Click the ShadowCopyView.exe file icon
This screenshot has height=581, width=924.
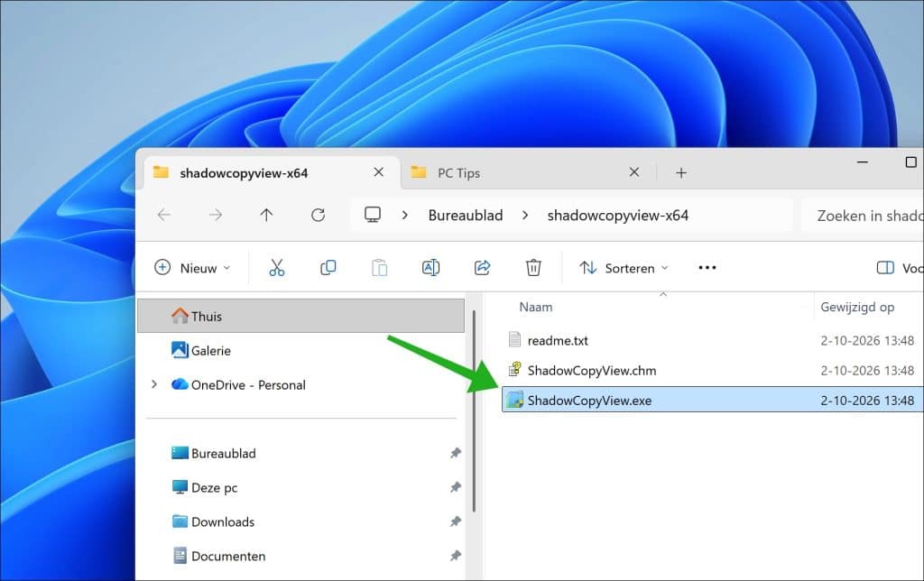pos(515,400)
